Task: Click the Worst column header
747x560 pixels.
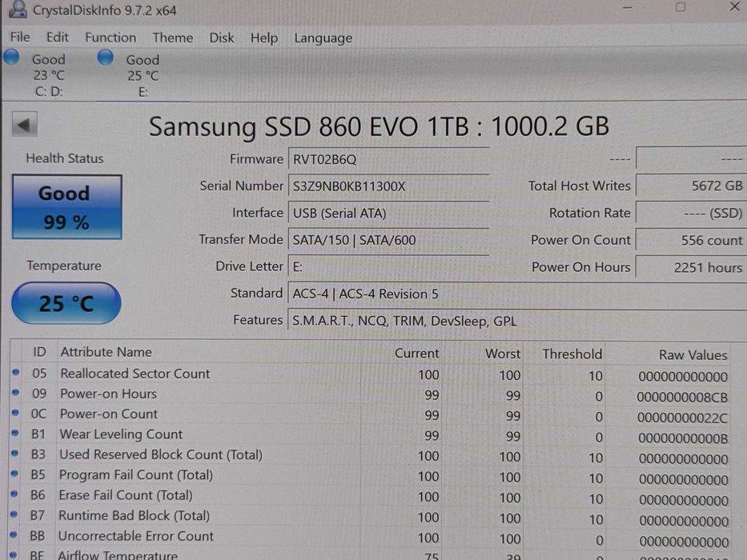Action: [x=503, y=354]
